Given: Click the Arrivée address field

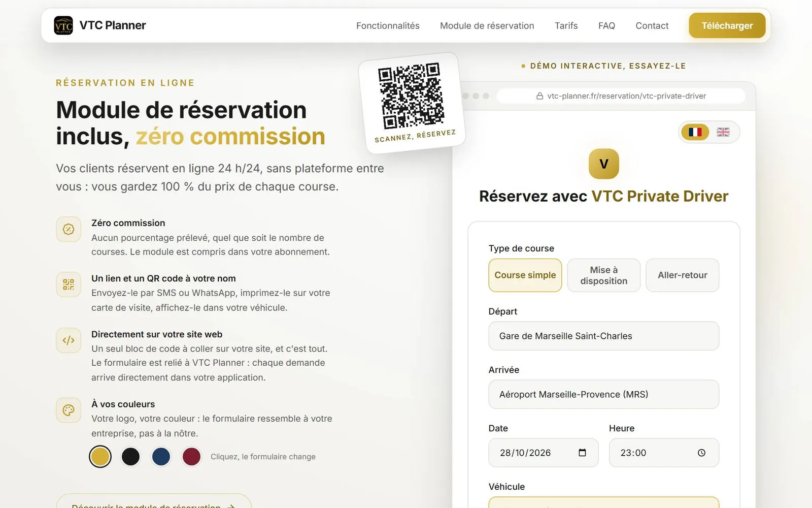Looking at the screenshot, I should tap(604, 394).
